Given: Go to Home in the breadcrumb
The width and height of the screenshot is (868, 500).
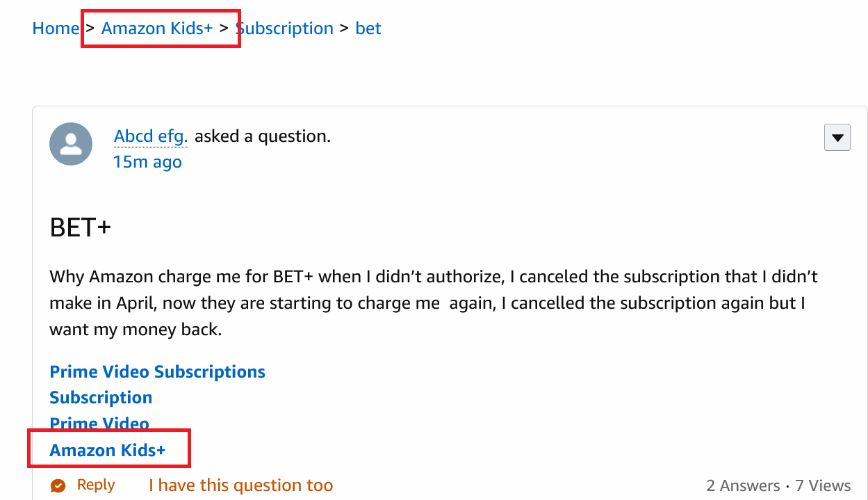Looking at the screenshot, I should [x=56, y=29].
